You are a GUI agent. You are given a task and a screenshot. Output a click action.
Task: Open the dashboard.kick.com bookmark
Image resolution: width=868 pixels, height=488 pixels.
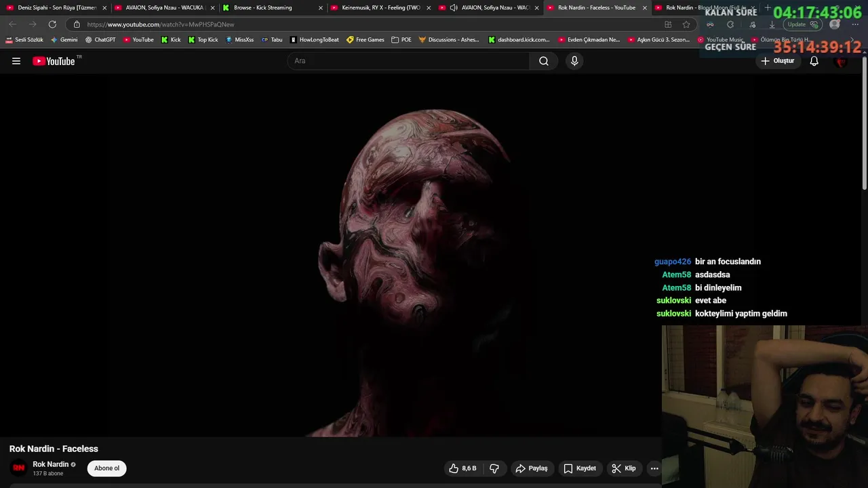[x=519, y=40]
